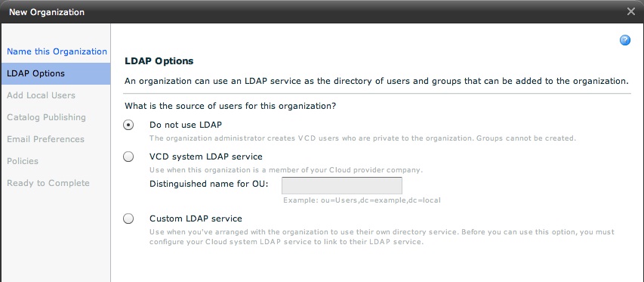The height and width of the screenshot is (282, 644).
Task: Click the example ou=Users hint text
Action: point(362,200)
